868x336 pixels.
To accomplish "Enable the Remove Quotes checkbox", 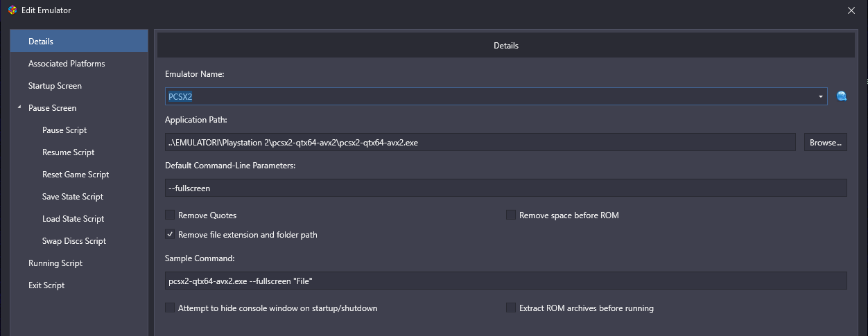I will pos(170,215).
